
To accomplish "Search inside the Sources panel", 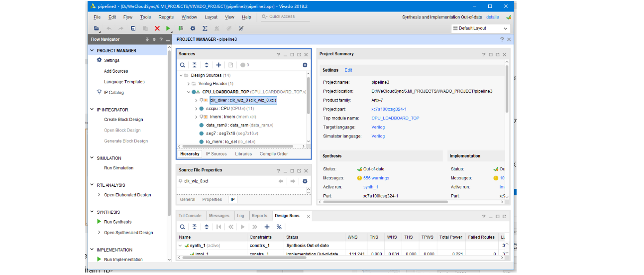I will (183, 65).
